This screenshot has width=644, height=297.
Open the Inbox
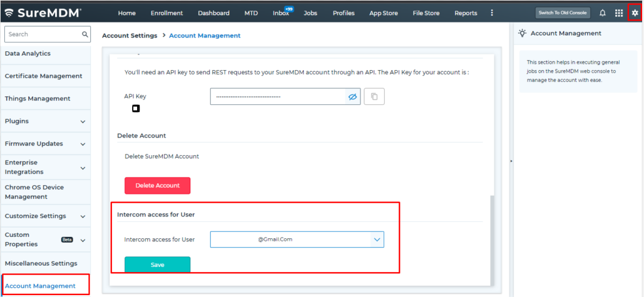coord(281,13)
